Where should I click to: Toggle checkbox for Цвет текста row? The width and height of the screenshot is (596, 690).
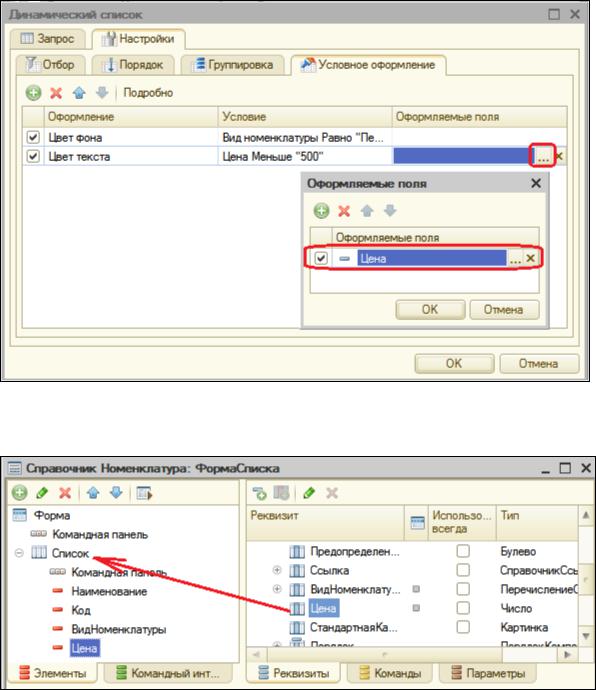pyautogui.click(x=33, y=156)
